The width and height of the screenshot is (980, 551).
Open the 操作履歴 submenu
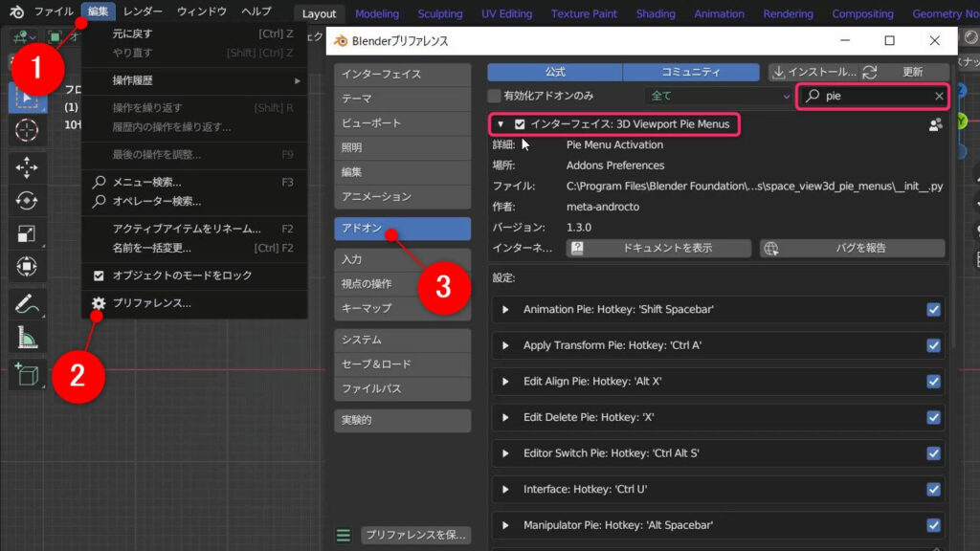tap(194, 80)
